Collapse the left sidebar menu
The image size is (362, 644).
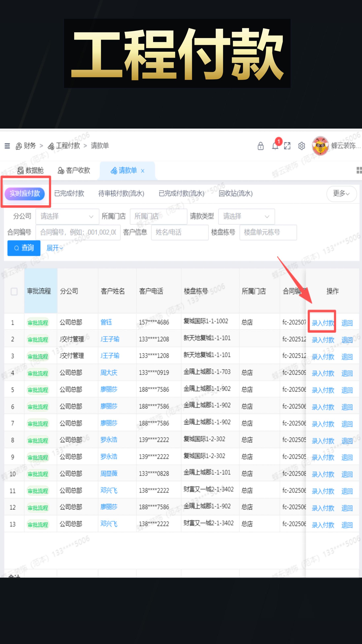(7, 146)
